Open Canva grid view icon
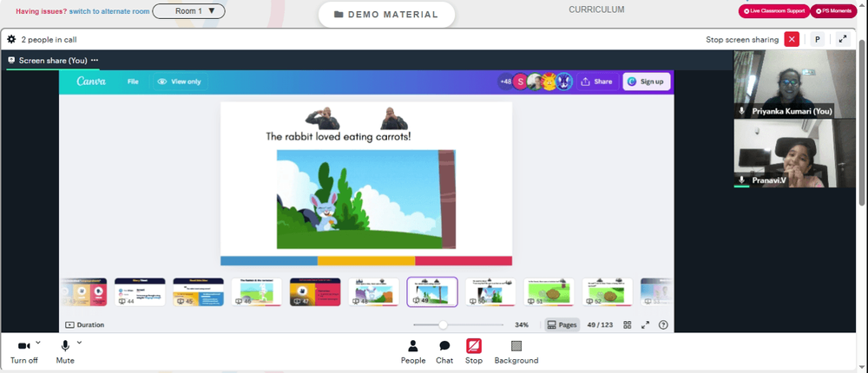Image resolution: width=868 pixels, height=373 pixels. click(628, 324)
